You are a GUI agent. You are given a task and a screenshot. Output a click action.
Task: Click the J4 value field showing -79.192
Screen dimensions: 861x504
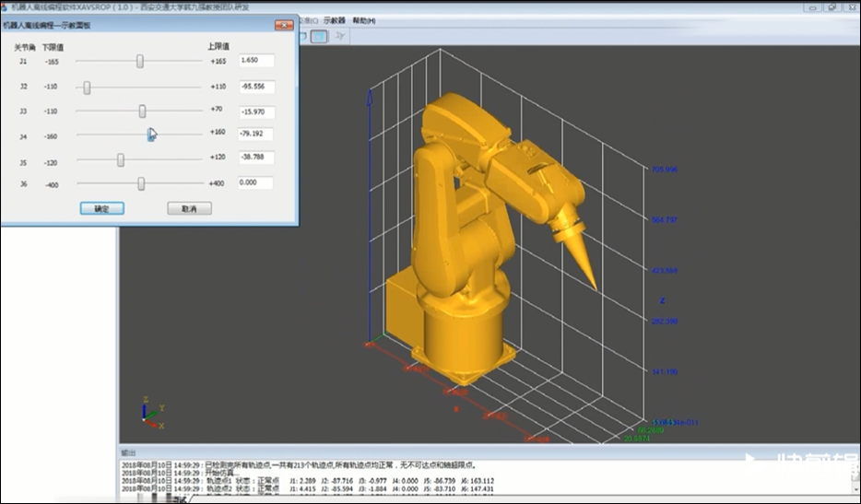tap(255, 135)
